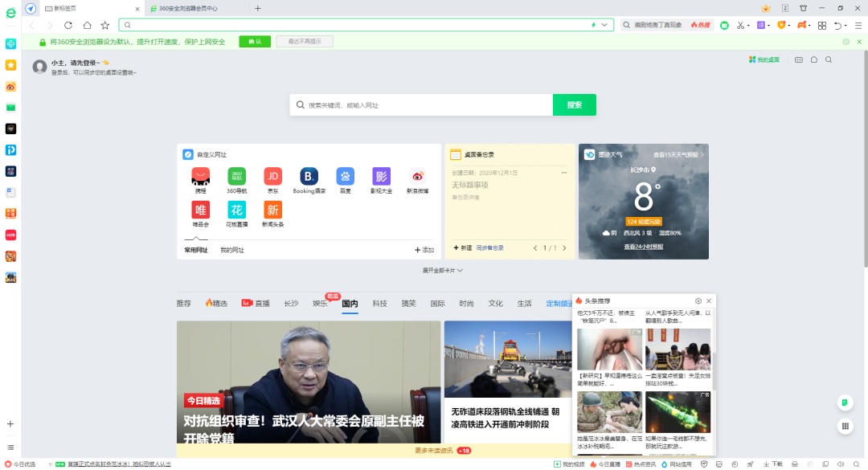Image resolution: width=868 pixels, height=470 pixels.
Task: Click 新建 to create a memo
Action: point(463,248)
